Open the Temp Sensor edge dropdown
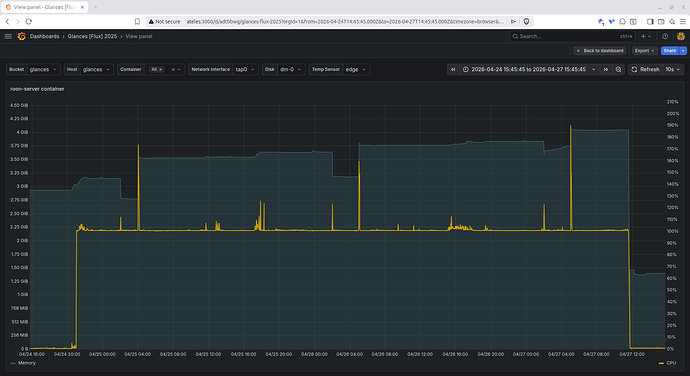The image size is (690, 376). (356, 70)
